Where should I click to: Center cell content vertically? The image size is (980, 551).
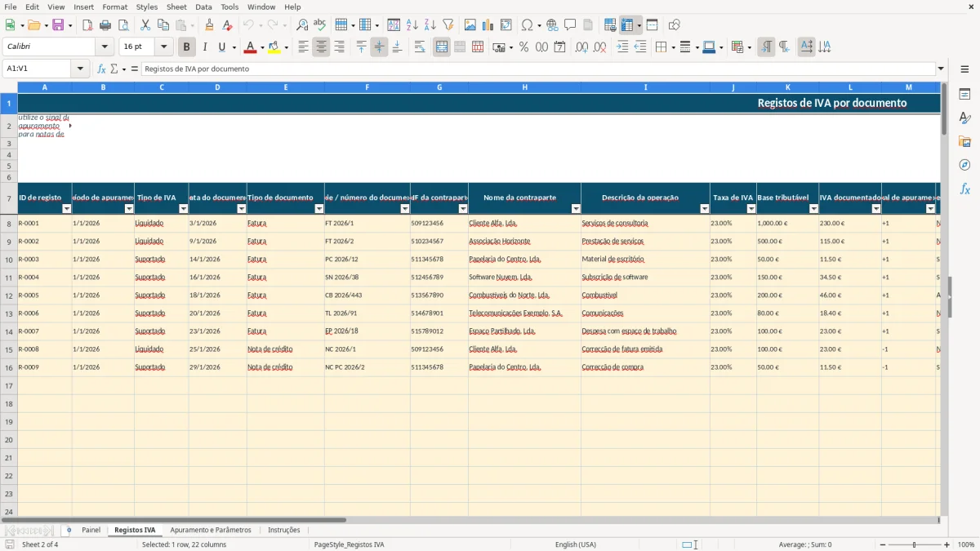tap(379, 47)
